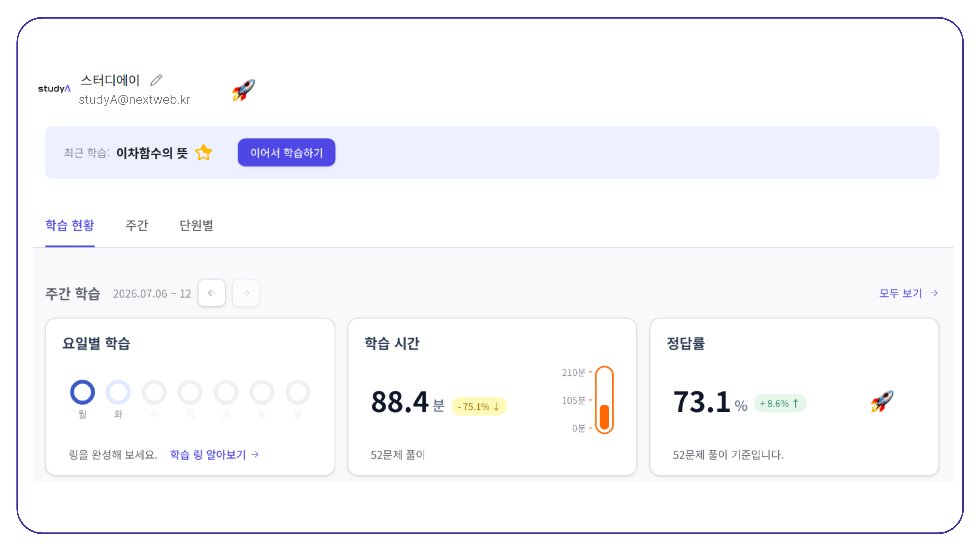This screenshot has width=980, height=551.
Task: Click the 금 learning ring
Action: (226, 392)
